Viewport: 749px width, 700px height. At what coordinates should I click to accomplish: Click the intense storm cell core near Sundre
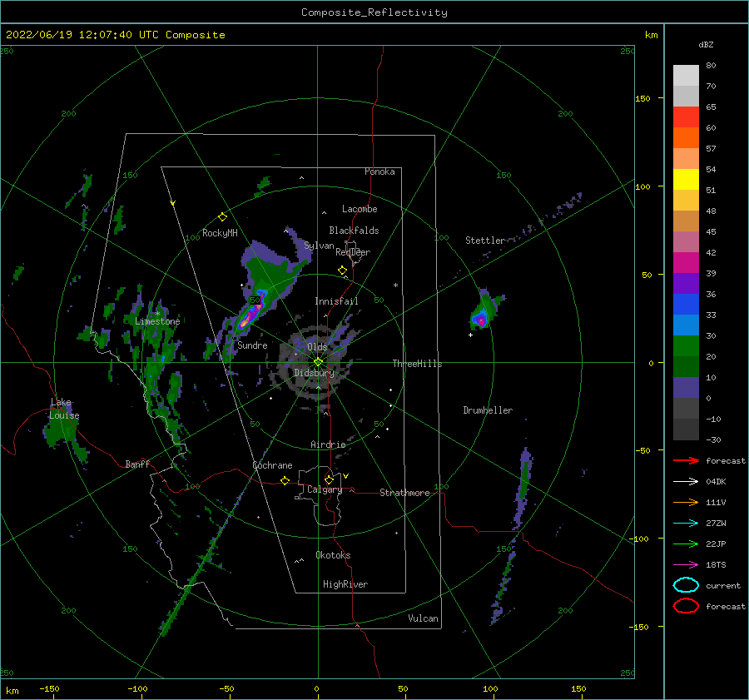[250, 315]
